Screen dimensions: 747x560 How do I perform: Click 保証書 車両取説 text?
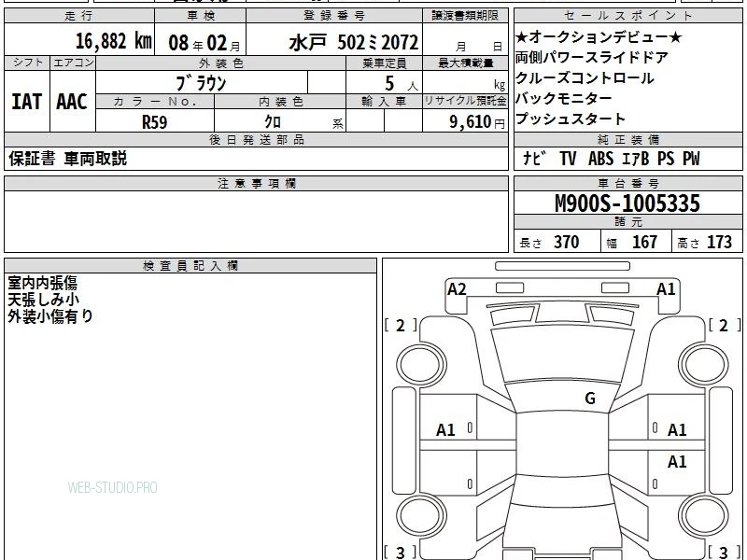point(67,159)
